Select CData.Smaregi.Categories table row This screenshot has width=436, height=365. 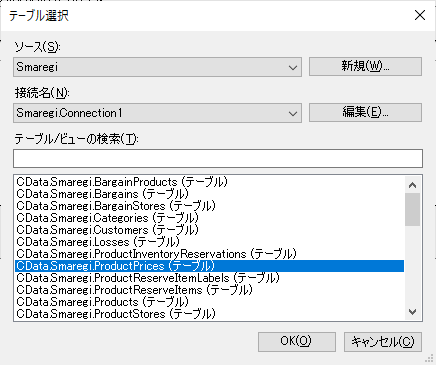coord(209,218)
